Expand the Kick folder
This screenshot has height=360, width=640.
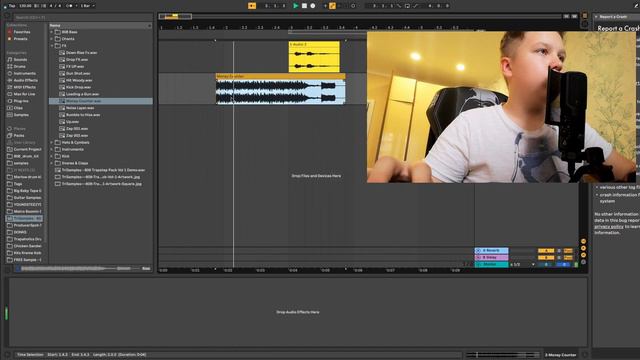(52, 156)
